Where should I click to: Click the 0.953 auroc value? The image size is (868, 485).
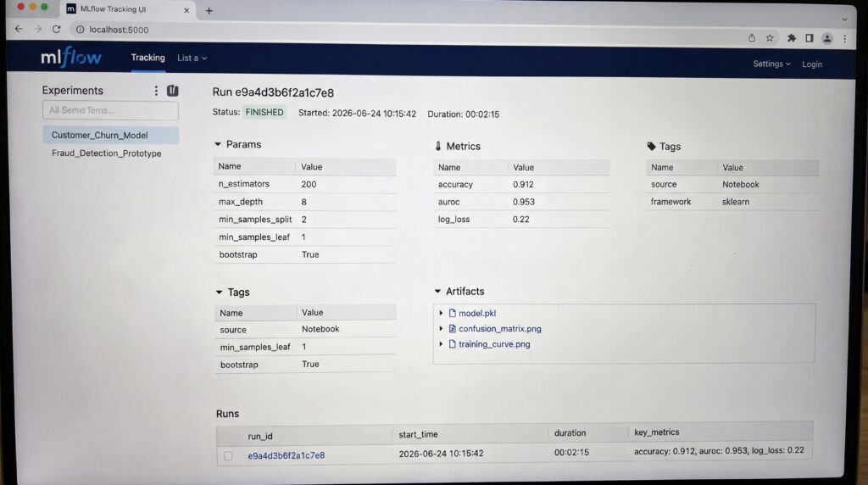coord(523,202)
